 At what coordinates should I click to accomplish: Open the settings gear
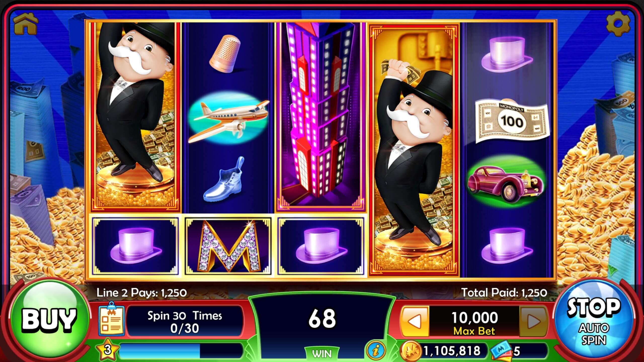(x=618, y=24)
